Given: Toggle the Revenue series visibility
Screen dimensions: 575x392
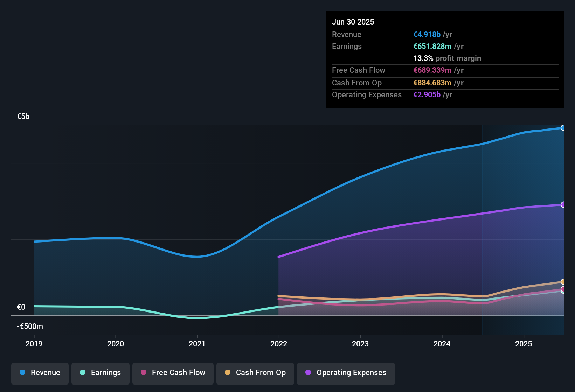Looking at the screenshot, I should coord(40,373).
